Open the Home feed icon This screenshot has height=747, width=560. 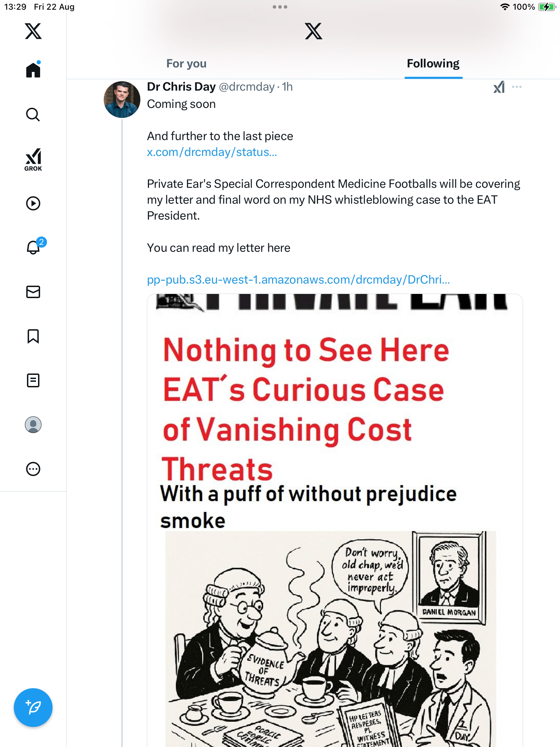click(33, 70)
